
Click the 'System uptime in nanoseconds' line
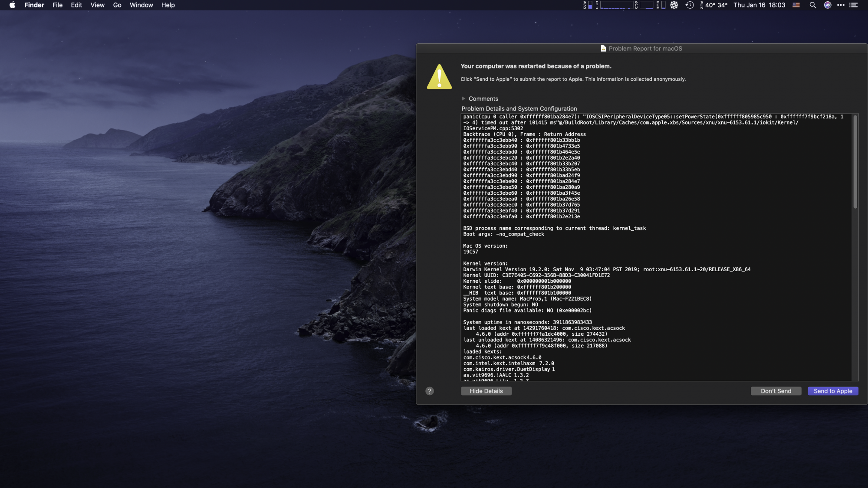tap(527, 322)
